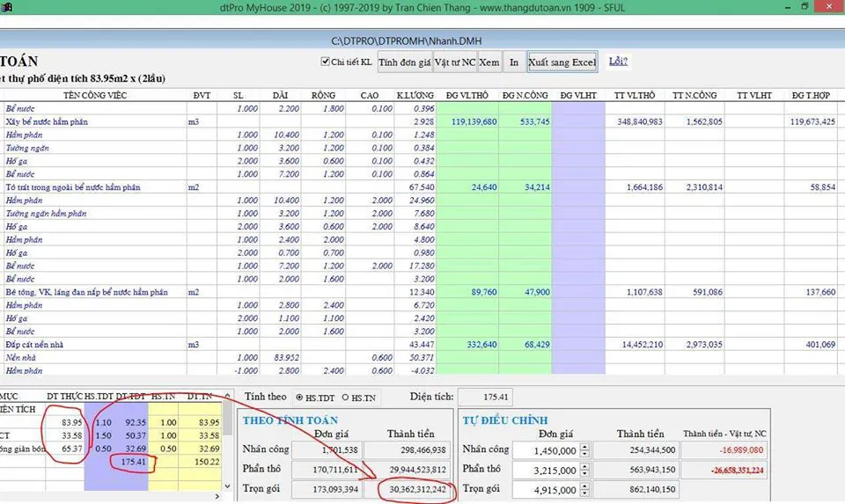Click the In print button

coord(514,62)
